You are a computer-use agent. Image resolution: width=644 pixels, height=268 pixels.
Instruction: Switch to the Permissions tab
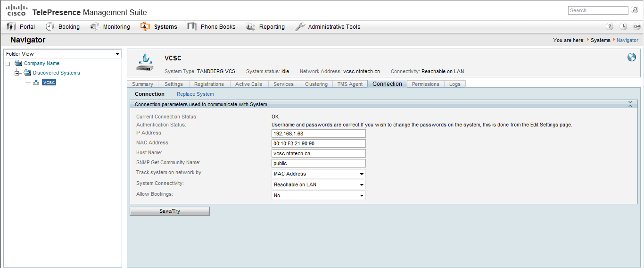425,84
